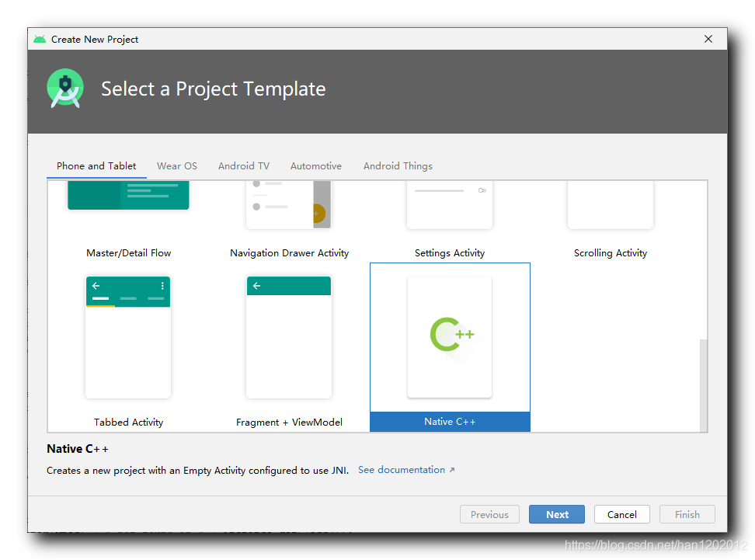Click the overflow dots in Tabbed Activity preview
The image size is (755, 560).
point(162,286)
